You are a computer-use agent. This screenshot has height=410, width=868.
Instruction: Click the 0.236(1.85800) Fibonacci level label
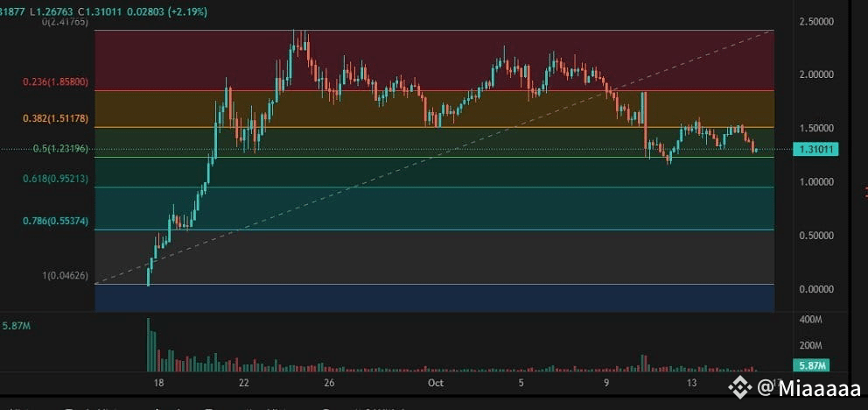tap(55, 81)
